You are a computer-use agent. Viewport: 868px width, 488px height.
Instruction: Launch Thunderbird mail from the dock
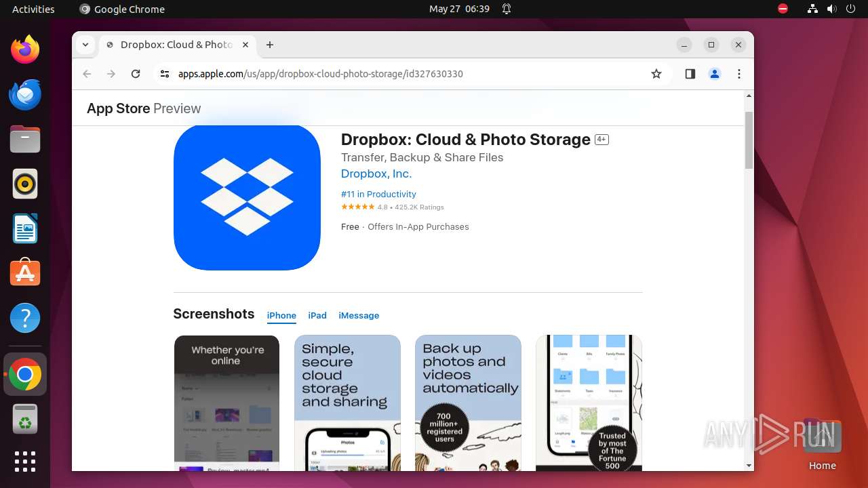tap(25, 94)
